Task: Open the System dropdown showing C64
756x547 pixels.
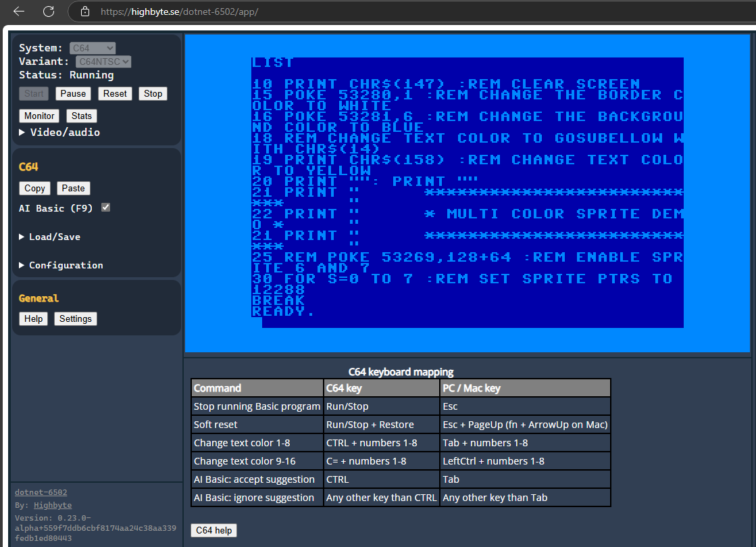Action: pos(93,48)
